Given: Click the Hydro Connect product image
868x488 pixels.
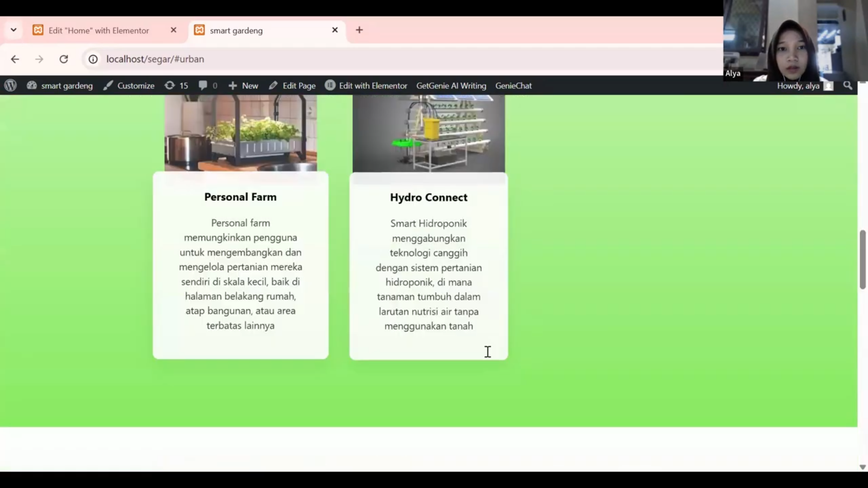Looking at the screenshot, I should [429, 133].
